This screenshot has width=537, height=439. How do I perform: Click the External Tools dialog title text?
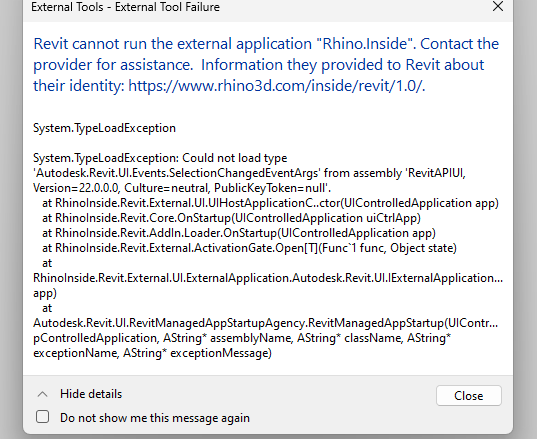point(125,7)
